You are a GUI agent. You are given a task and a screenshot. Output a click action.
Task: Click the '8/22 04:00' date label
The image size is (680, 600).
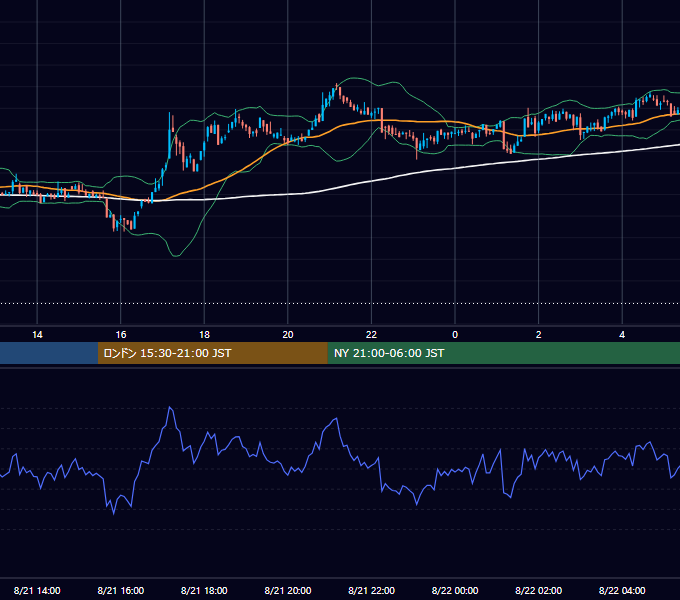[622, 590]
